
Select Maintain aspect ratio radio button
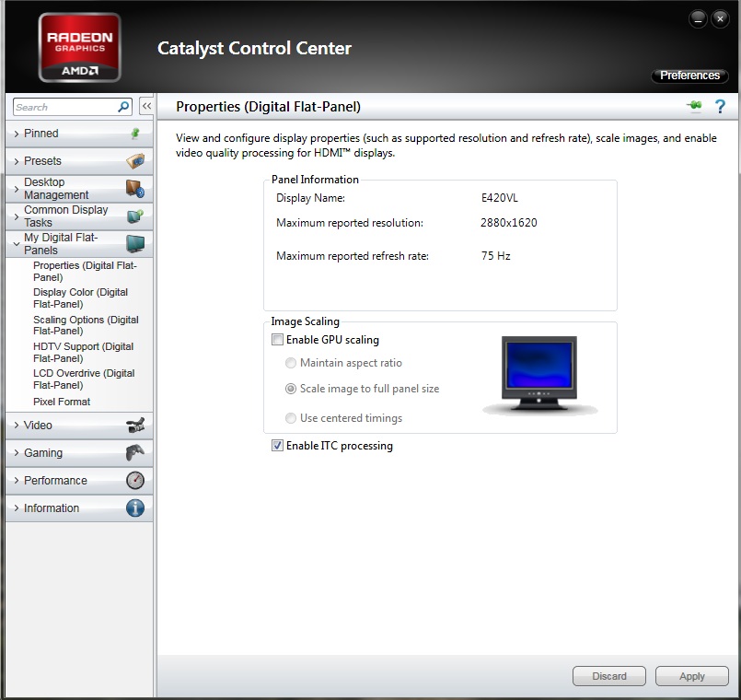click(291, 363)
